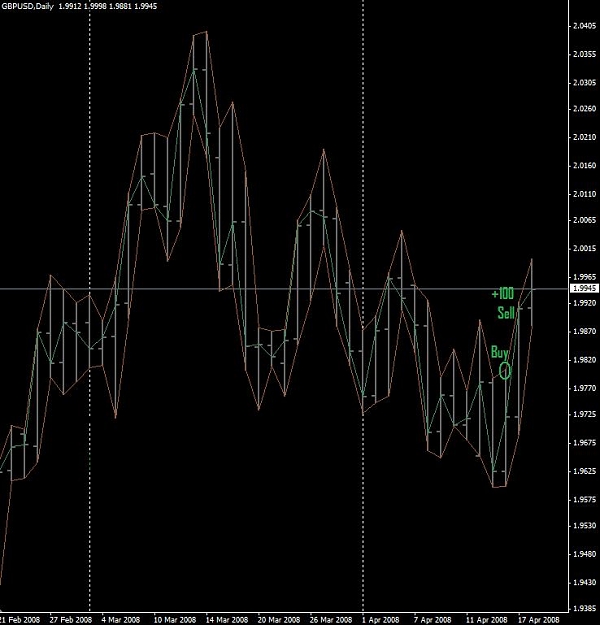Click the 1.9575 price scale label
The width and height of the screenshot is (600, 625).
tap(584, 499)
